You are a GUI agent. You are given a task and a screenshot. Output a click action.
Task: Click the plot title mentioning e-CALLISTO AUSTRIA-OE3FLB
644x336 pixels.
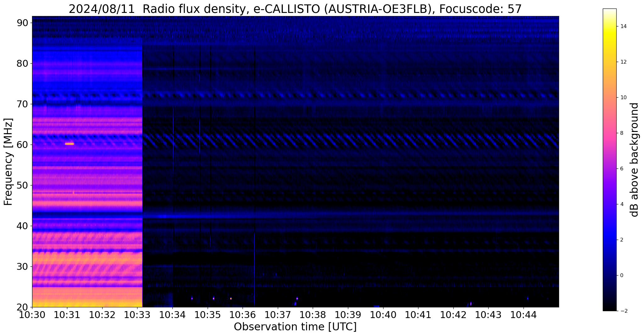coord(295,9)
